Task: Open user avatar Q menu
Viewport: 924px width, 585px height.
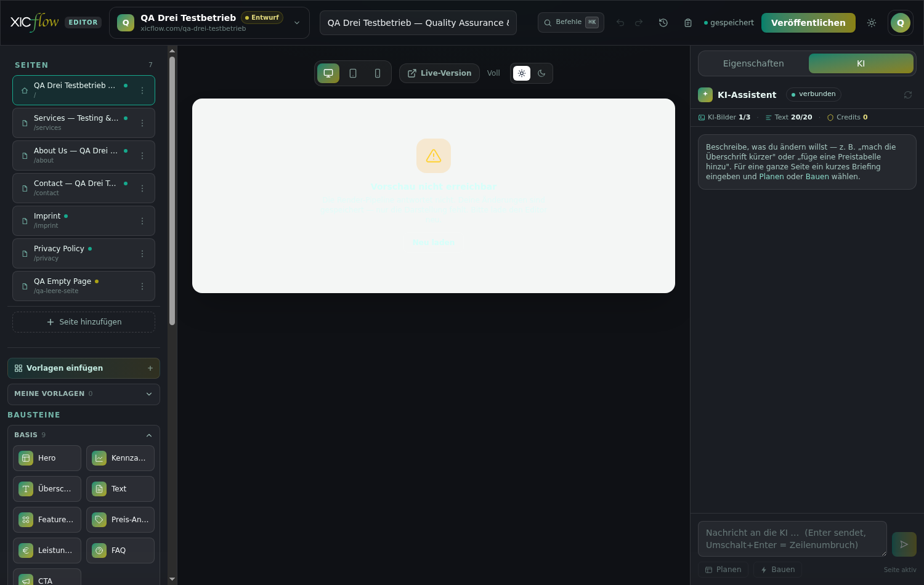Action: click(901, 23)
